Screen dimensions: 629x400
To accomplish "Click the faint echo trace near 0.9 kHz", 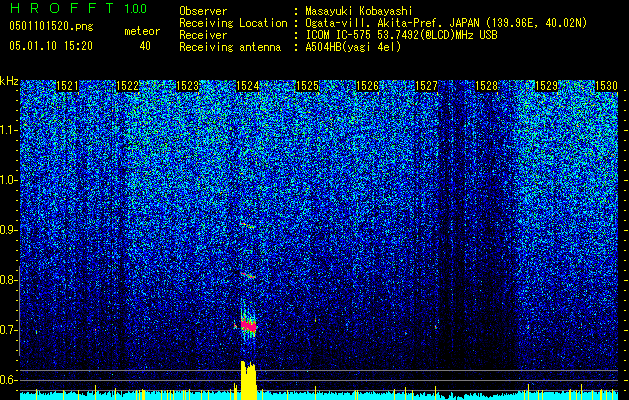I will pyautogui.click(x=248, y=225).
